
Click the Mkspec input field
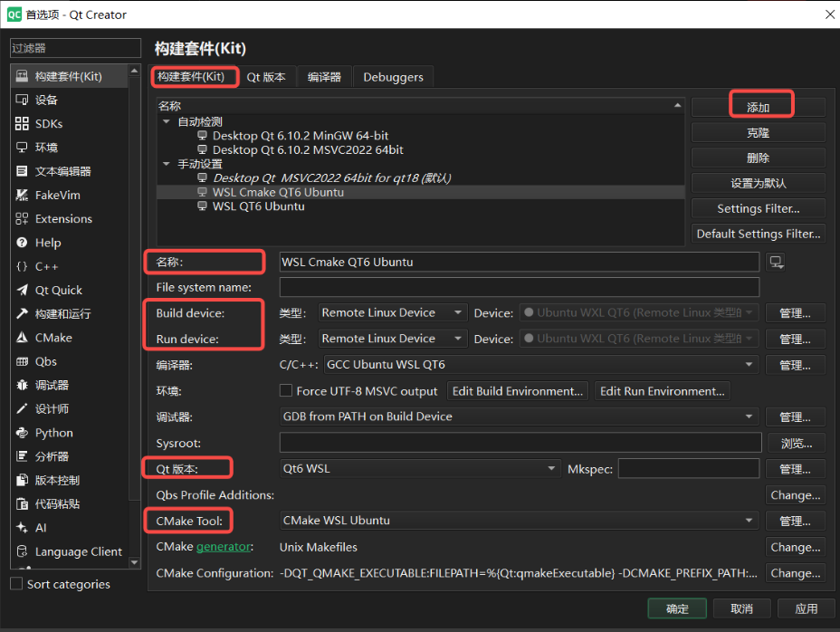pos(689,468)
